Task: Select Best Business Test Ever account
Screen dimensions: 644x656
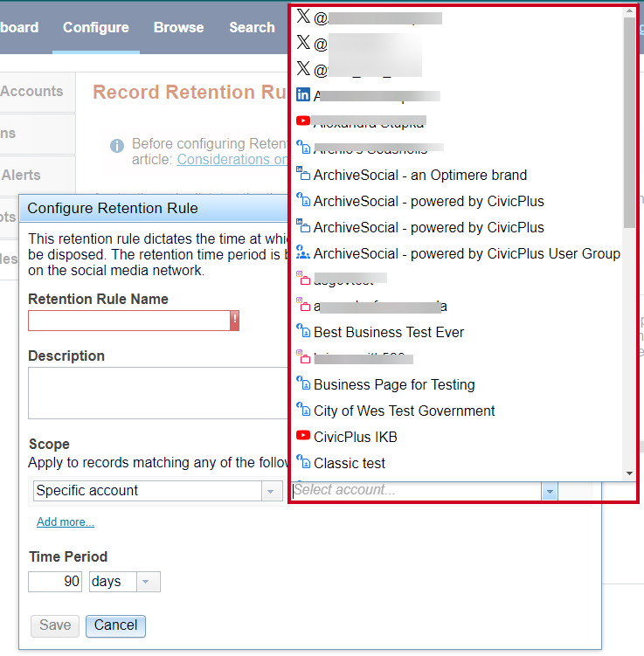Action: 389,333
